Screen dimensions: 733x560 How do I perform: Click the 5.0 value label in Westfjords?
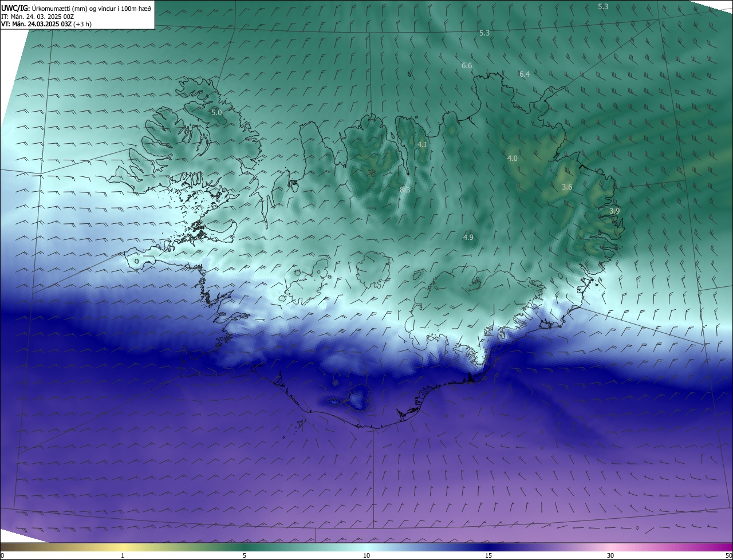click(216, 113)
